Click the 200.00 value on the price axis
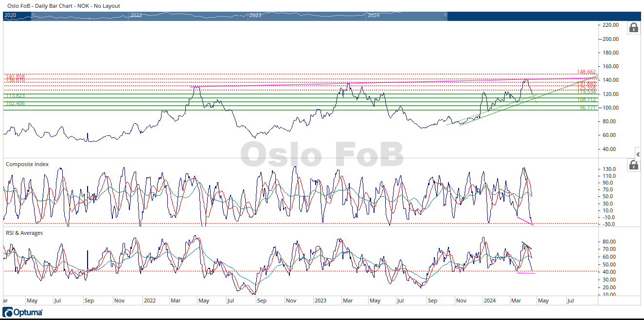The height and width of the screenshot is (320, 644). 610,39
